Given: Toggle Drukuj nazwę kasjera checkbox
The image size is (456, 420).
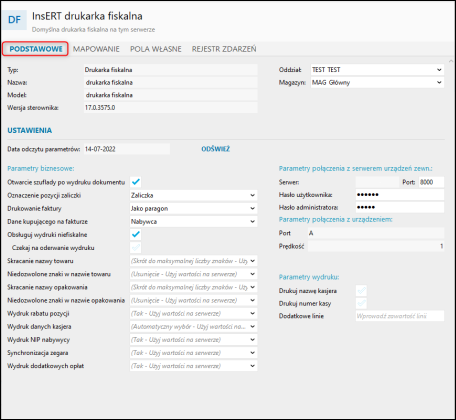Looking at the screenshot, I should coord(361,291).
